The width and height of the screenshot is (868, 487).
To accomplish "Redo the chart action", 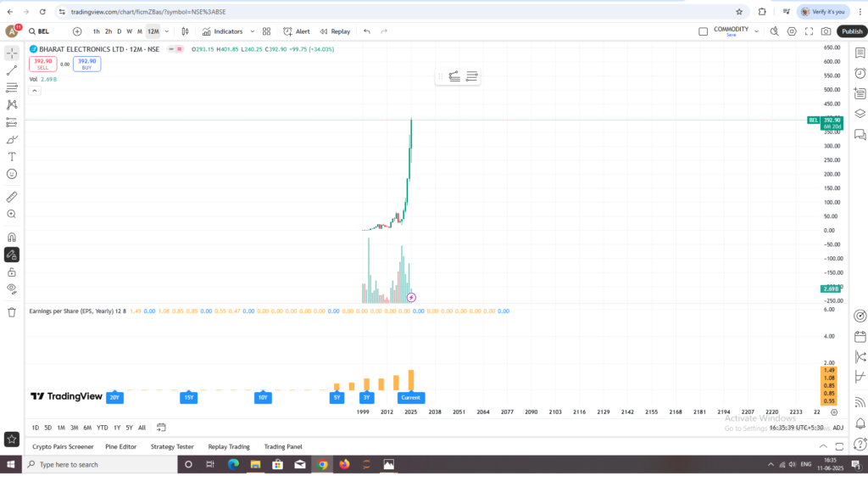I will point(384,31).
